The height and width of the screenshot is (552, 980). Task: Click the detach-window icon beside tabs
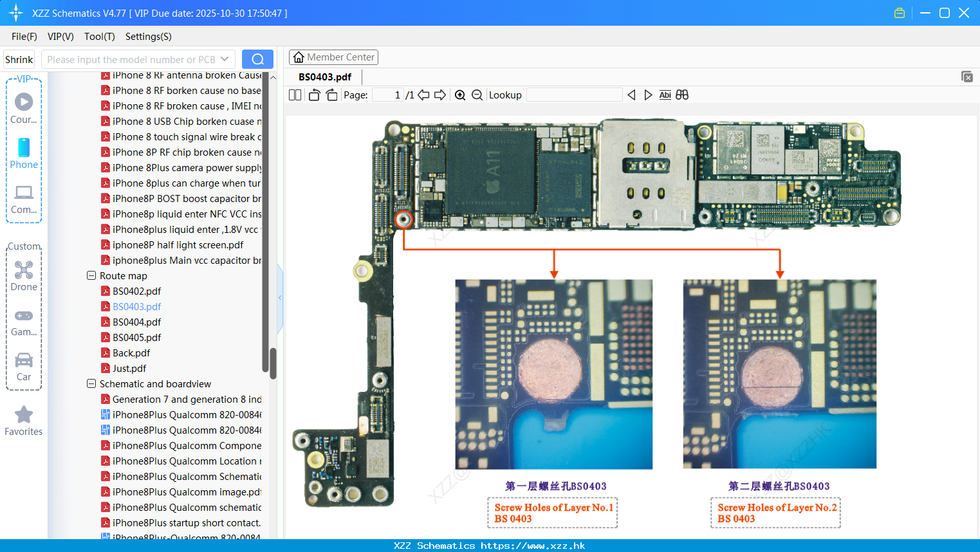tap(967, 77)
